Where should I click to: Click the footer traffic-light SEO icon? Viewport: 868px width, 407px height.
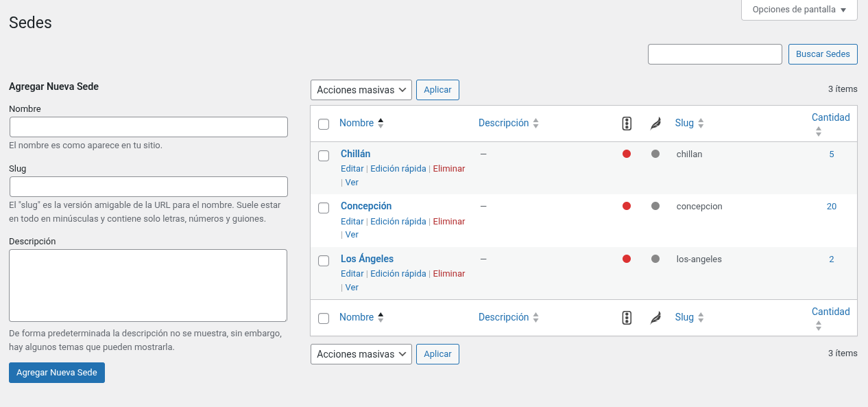tap(627, 318)
